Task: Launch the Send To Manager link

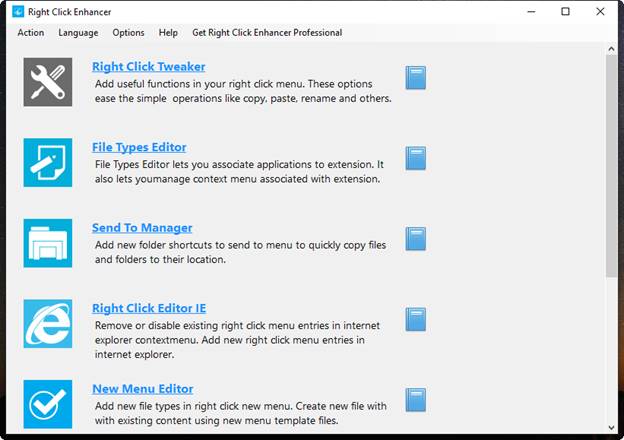Action: 142,228
